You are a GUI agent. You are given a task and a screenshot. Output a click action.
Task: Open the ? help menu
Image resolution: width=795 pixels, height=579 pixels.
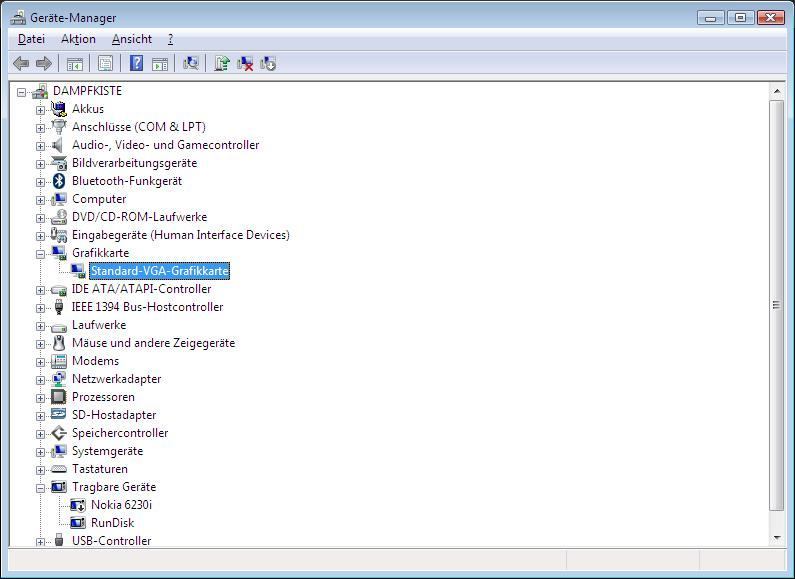pyautogui.click(x=170, y=39)
